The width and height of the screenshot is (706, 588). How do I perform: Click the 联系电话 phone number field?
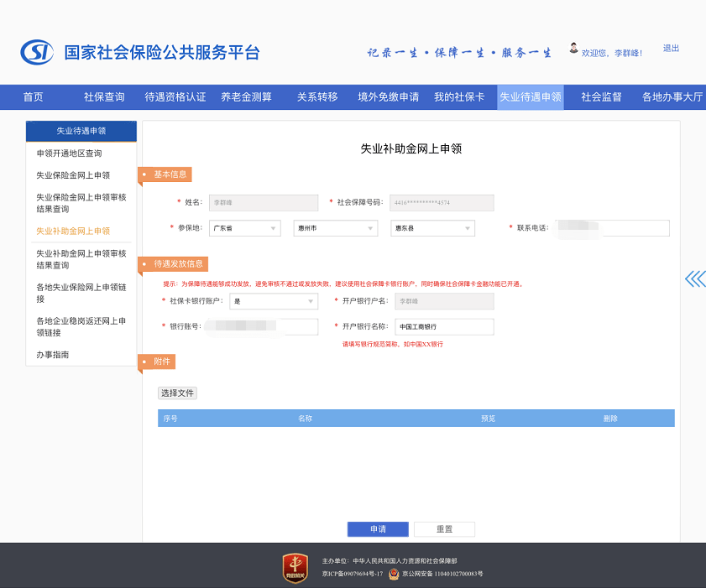coord(613,228)
